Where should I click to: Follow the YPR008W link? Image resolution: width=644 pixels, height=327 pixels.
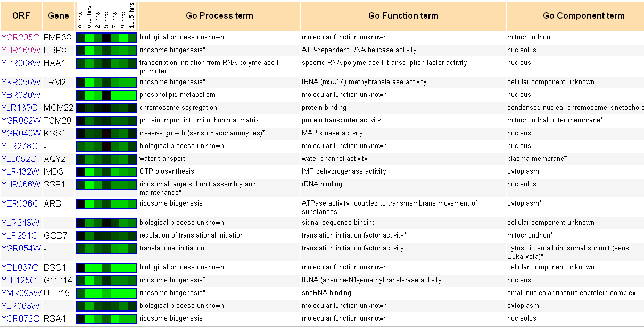point(21,63)
